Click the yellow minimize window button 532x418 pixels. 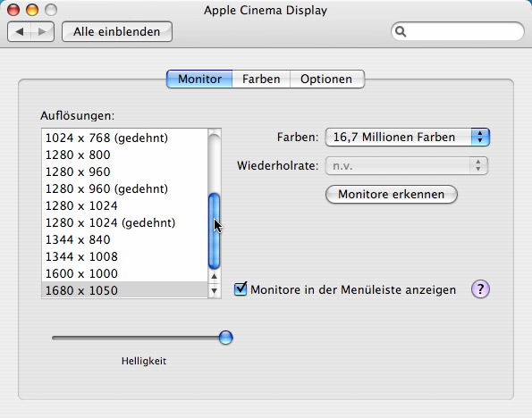32,10
